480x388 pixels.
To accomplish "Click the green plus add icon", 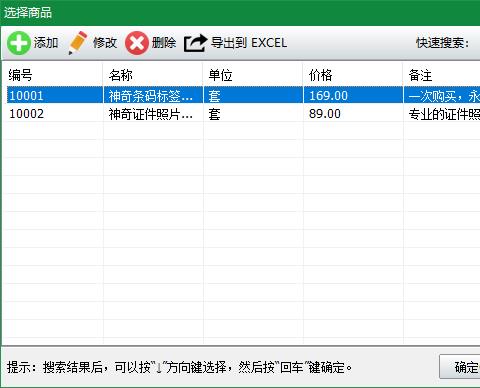I will click(19, 43).
